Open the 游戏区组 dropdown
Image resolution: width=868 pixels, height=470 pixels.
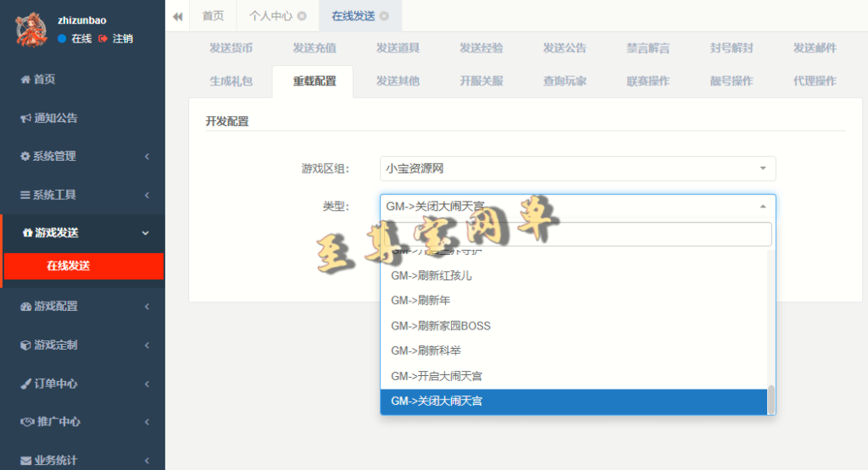[x=577, y=169]
